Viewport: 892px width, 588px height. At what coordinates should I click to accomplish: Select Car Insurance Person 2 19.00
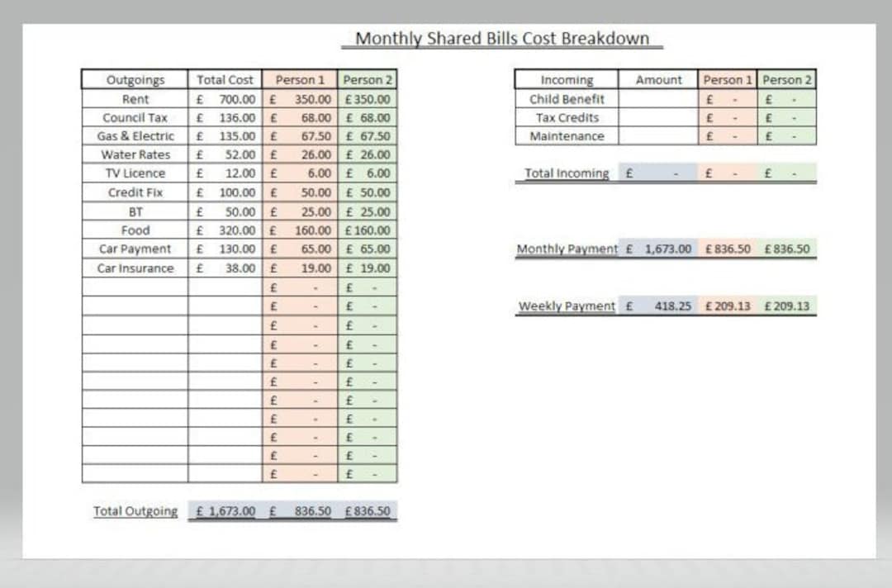tap(368, 268)
